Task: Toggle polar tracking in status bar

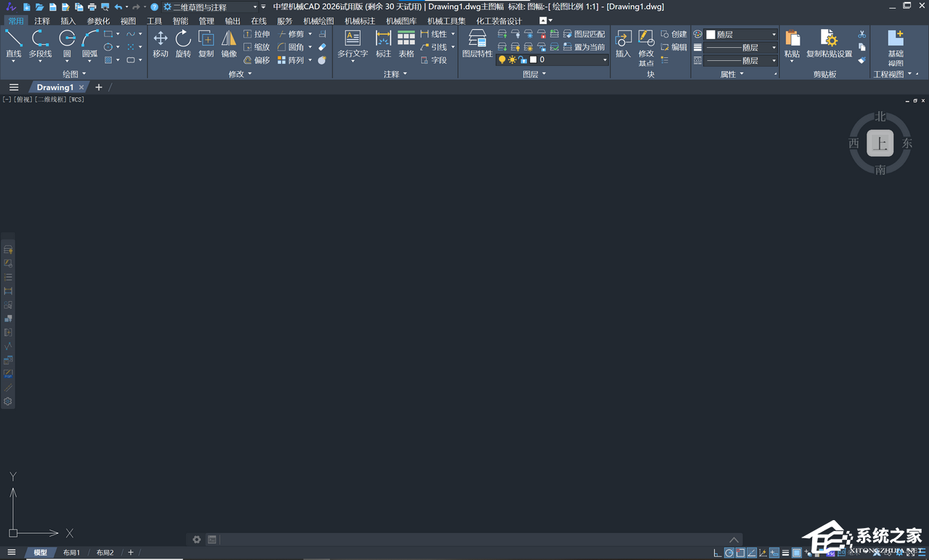Action: tap(729, 553)
